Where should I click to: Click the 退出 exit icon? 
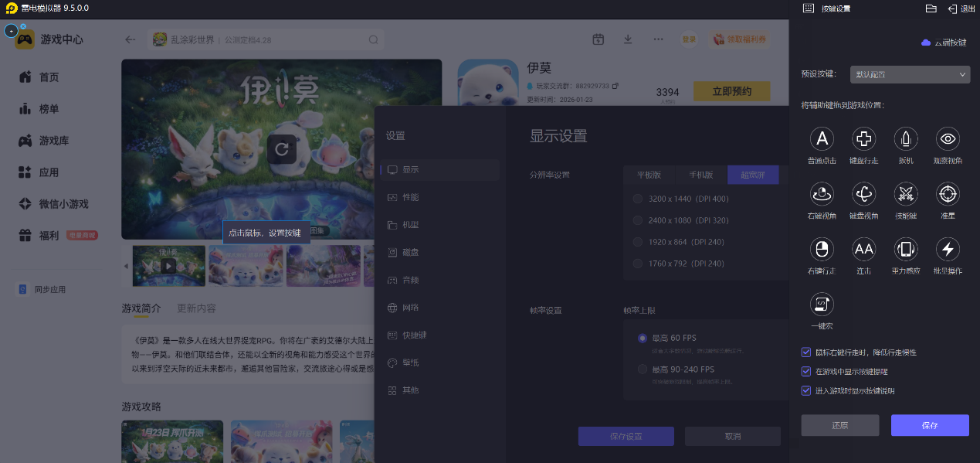(x=952, y=9)
